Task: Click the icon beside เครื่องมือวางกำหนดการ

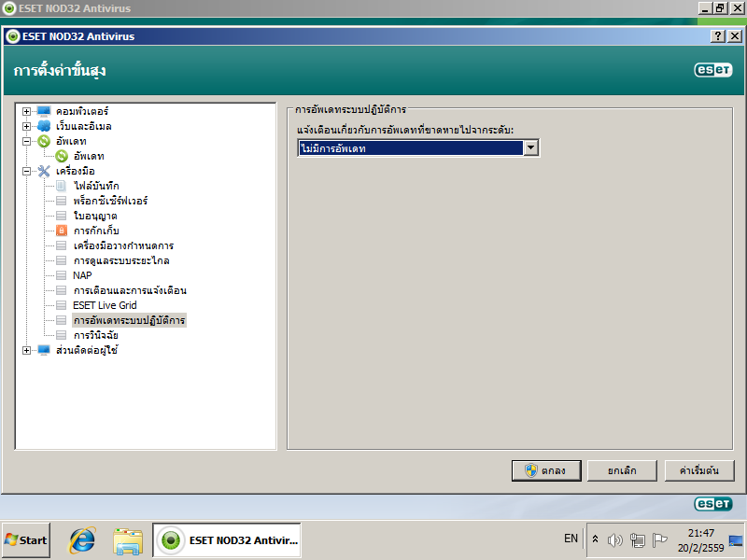Action: (x=61, y=245)
